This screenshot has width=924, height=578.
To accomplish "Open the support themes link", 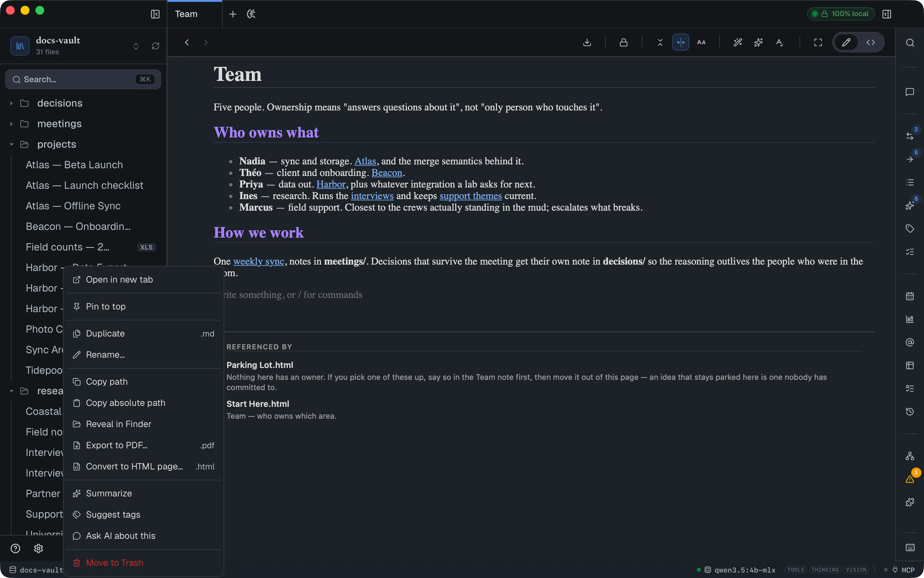I will pos(470,196).
